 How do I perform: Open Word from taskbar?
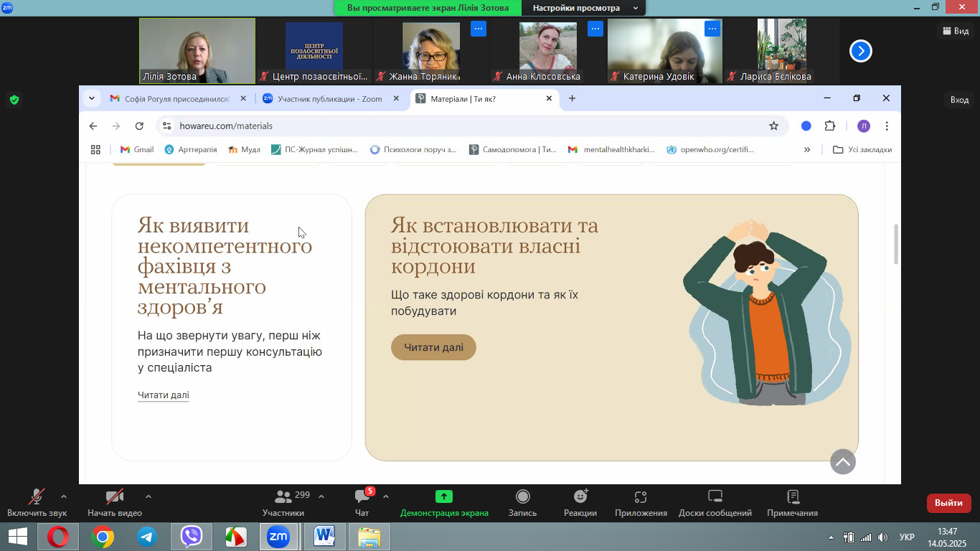click(x=324, y=537)
